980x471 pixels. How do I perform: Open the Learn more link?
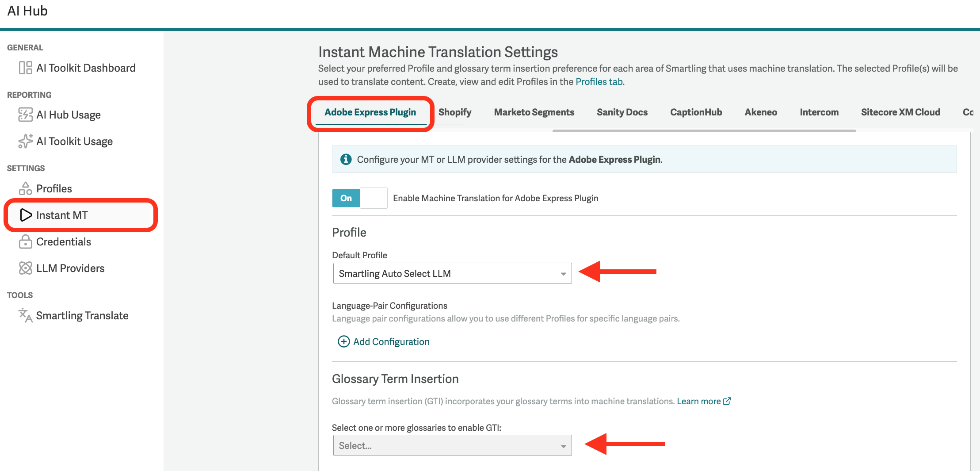(x=698, y=401)
